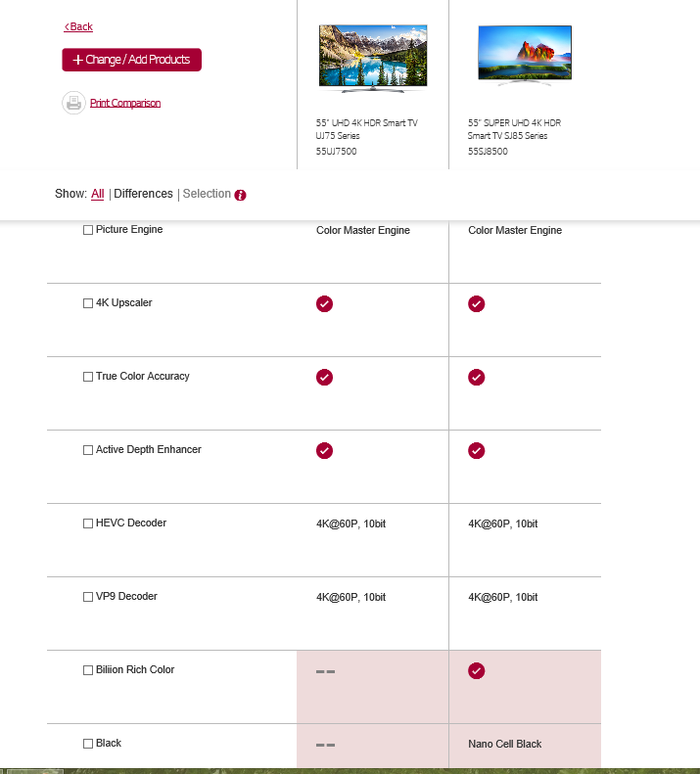Check the Picture Engine checkbox
700x774 pixels.
88,230
